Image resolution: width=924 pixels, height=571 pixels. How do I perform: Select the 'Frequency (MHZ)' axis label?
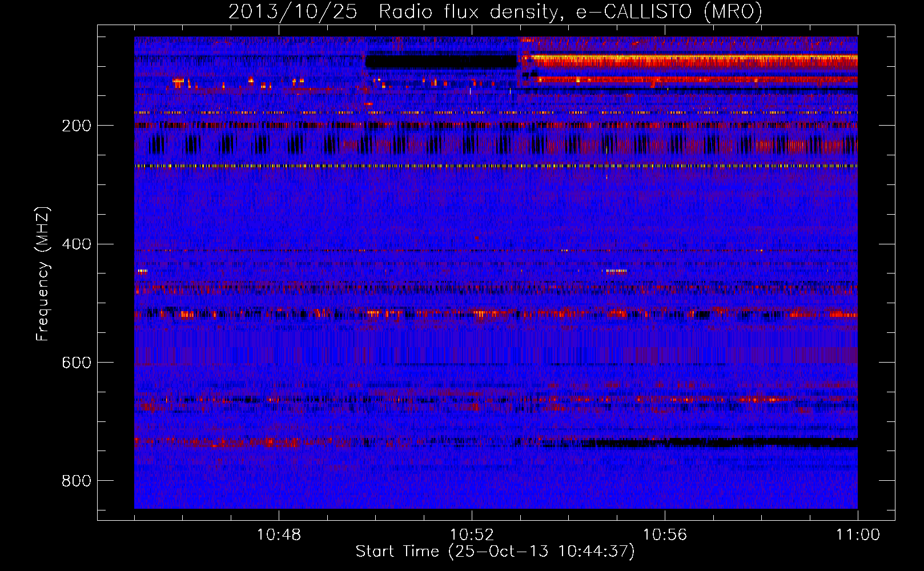[43, 274]
